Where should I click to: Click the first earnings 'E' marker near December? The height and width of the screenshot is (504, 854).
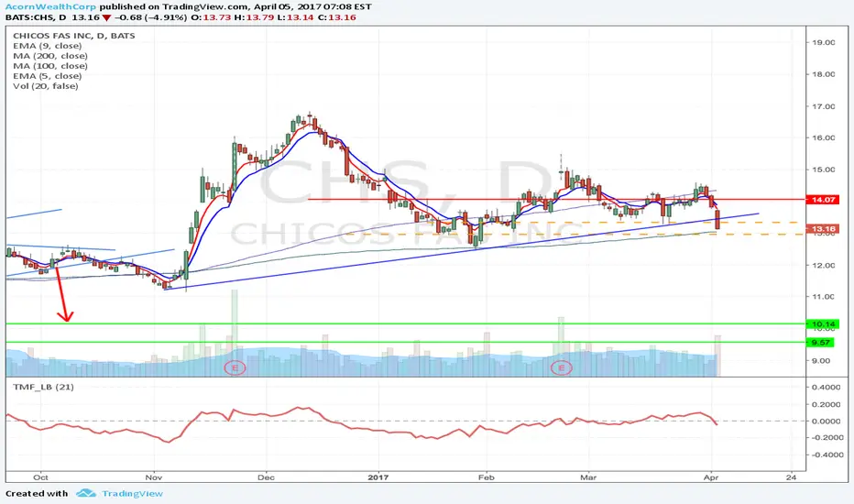pyautogui.click(x=235, y=368)
